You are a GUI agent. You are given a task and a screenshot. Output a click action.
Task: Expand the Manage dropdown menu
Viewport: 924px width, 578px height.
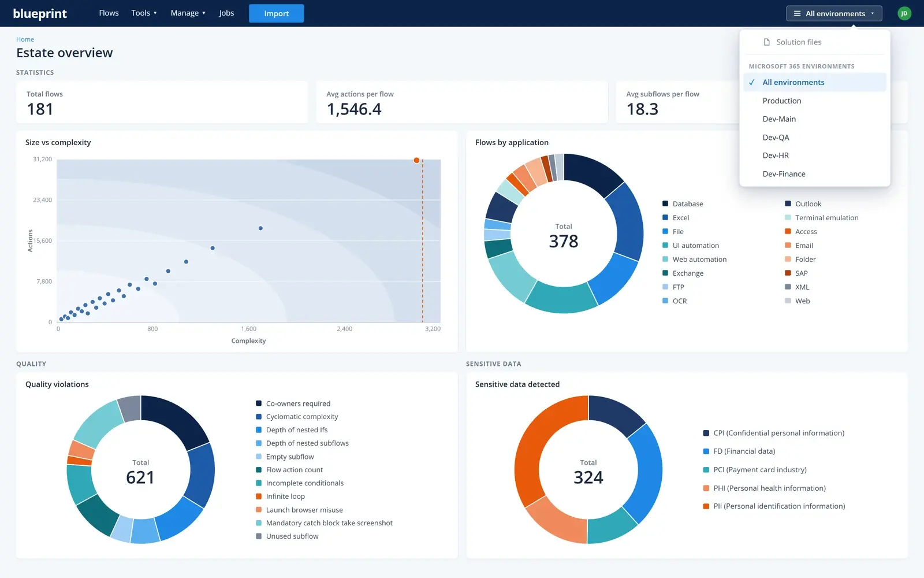coord(188,13)
